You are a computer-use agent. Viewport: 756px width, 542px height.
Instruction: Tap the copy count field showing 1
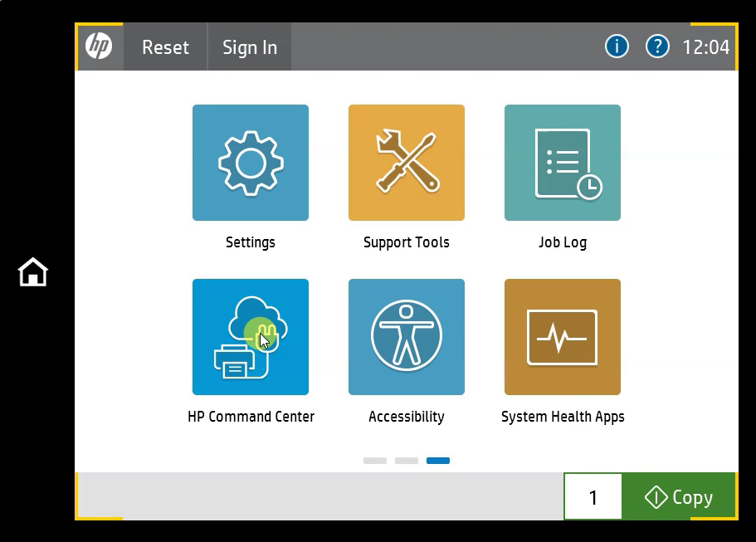pyautogui.click(x=593, y=496)
